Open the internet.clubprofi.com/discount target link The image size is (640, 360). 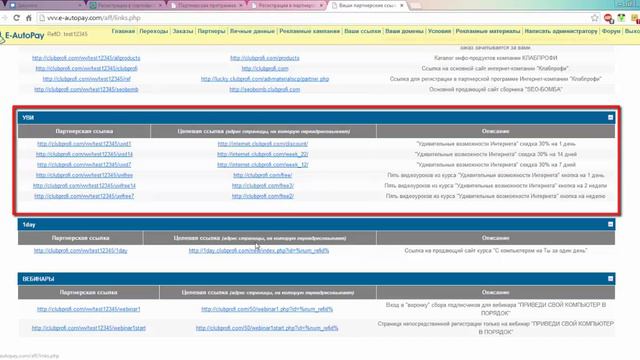tap(262, 144)
